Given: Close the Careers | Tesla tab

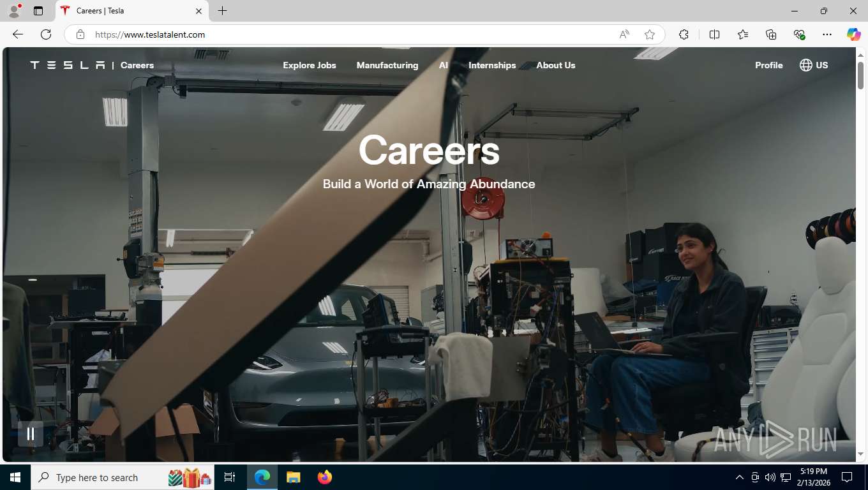Looking at the screenshot, I should (198, 11).
